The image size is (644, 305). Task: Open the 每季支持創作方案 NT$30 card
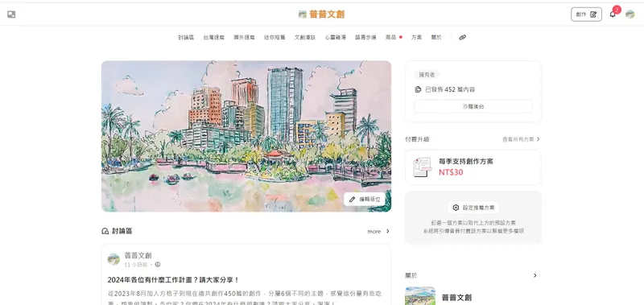473,167
